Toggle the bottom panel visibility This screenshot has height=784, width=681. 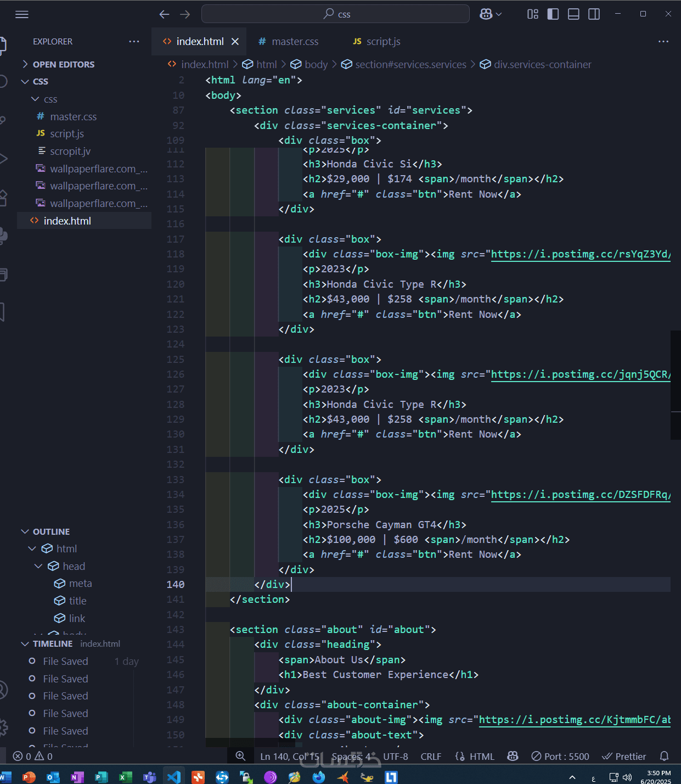point(573,14)
